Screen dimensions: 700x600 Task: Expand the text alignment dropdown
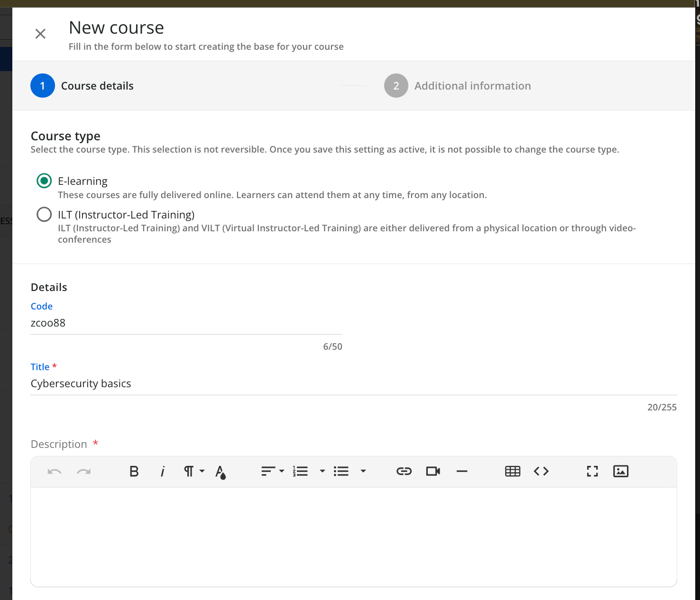pos(273,471)
